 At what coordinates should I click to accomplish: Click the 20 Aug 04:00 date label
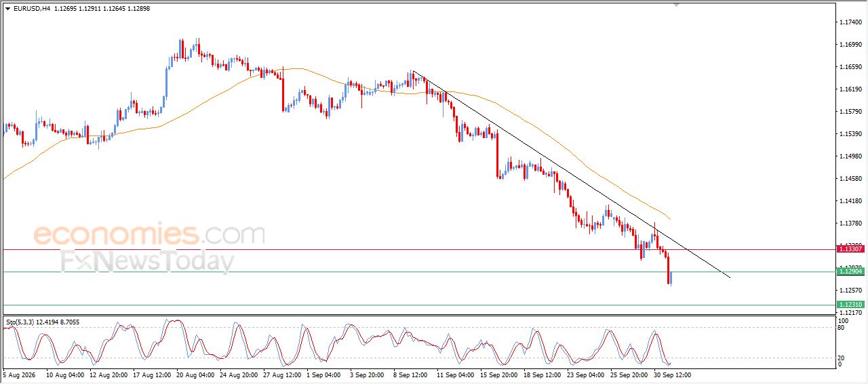click(195, 374)
